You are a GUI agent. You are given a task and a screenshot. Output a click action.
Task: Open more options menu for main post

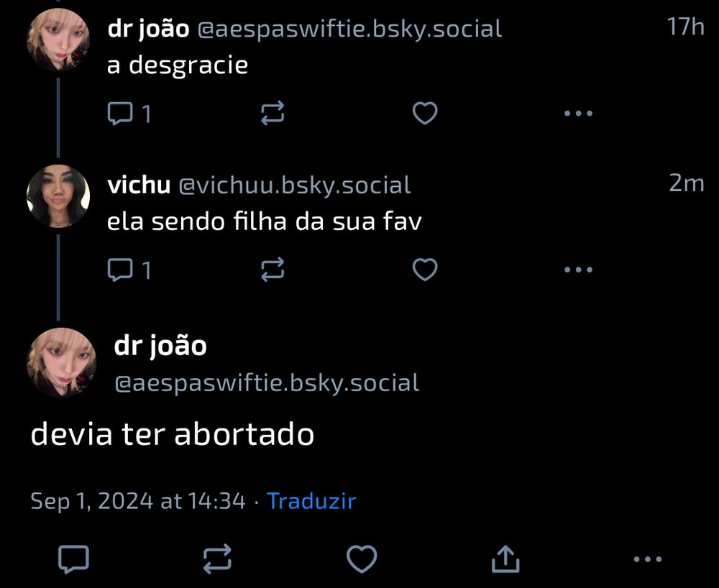click(x=648, y=559)
